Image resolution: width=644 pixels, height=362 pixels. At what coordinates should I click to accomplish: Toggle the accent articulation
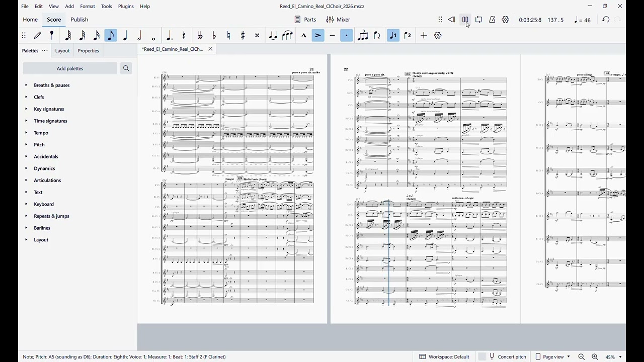pyautogui.click(x=318, y=35)
